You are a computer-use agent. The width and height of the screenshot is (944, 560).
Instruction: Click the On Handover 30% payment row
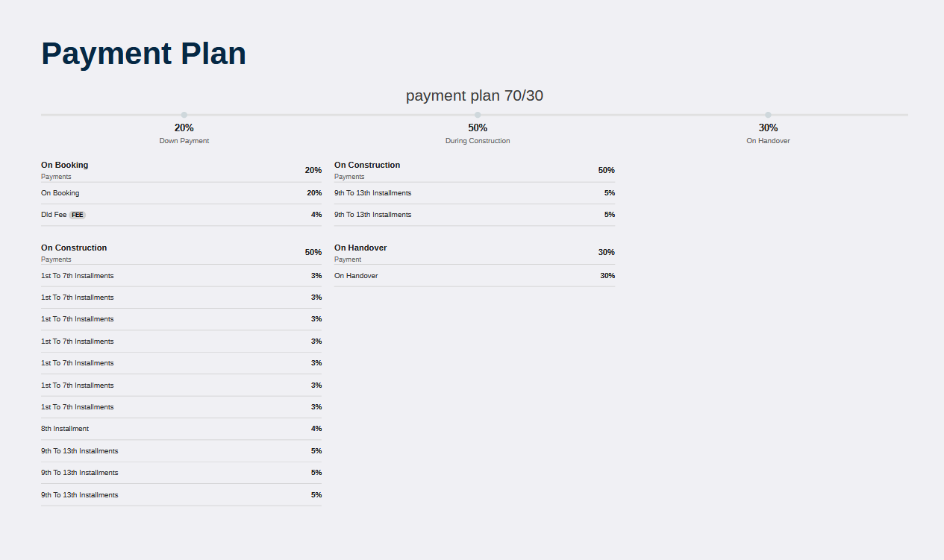pos(475,276)
